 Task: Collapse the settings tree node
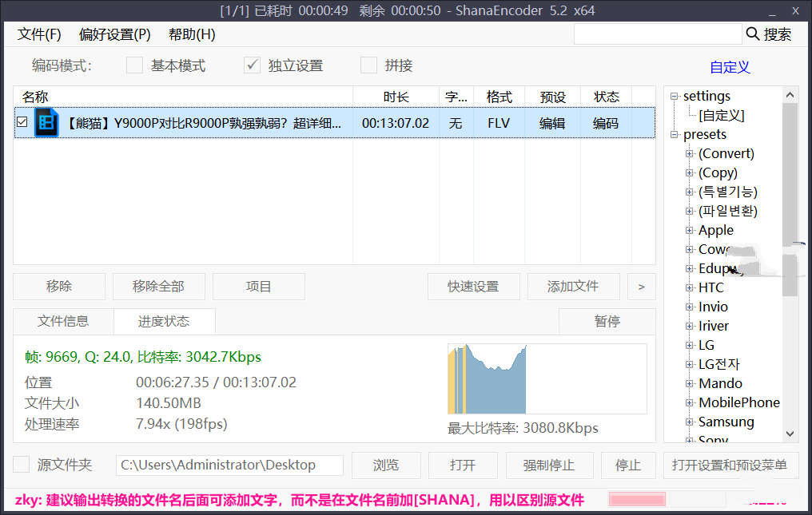pyautogui.click(x=675, y=97)
